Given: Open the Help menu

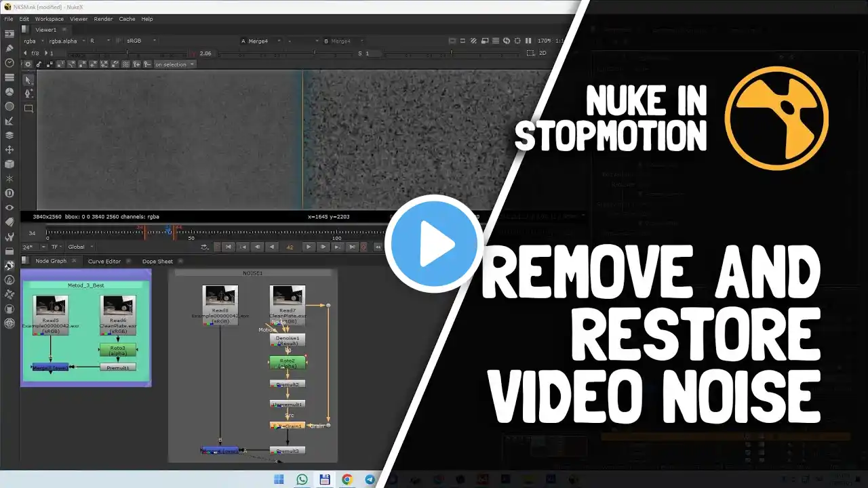Looking at the screenshot, I should point(147,19).
